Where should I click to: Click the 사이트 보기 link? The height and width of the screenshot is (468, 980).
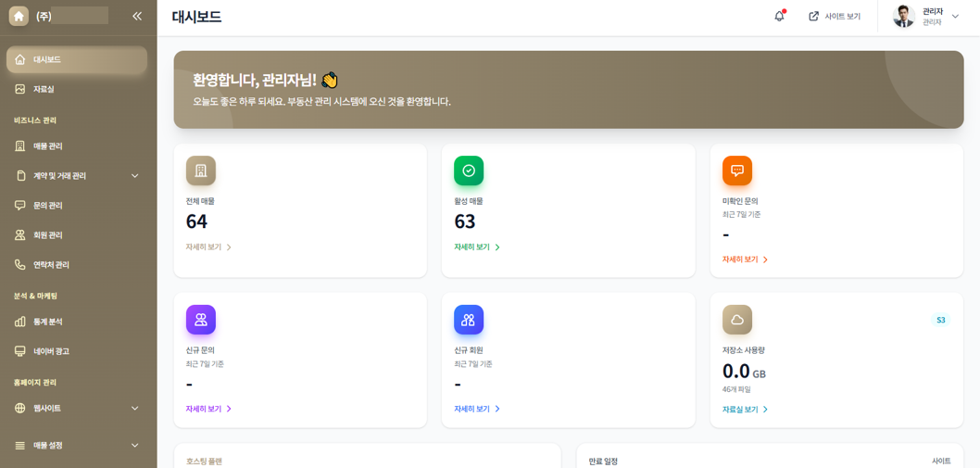[x=835, y=17]
